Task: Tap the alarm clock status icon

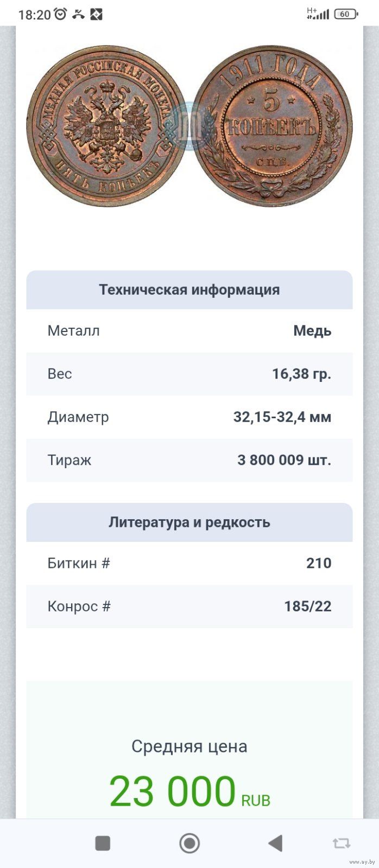Action: 60,14
